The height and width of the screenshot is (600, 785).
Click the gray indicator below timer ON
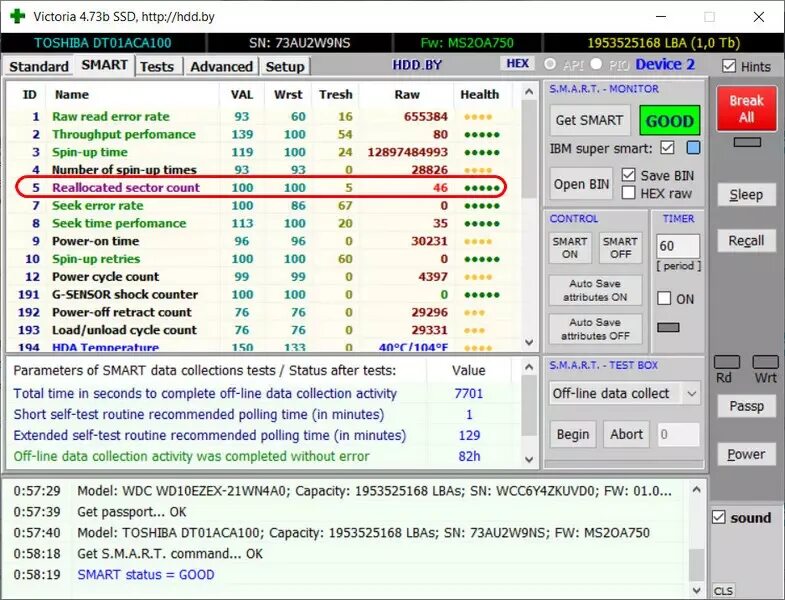coord(668,328)
